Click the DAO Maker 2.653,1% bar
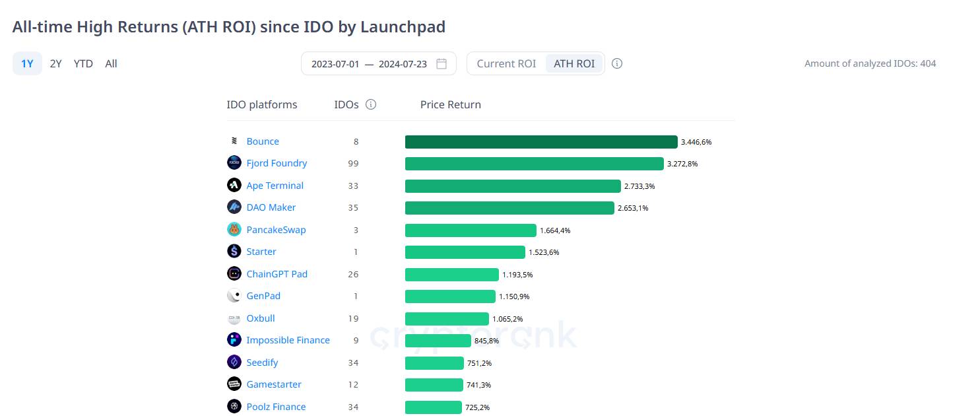The height and width of the screenshot is (416, 980). [509, 208]
